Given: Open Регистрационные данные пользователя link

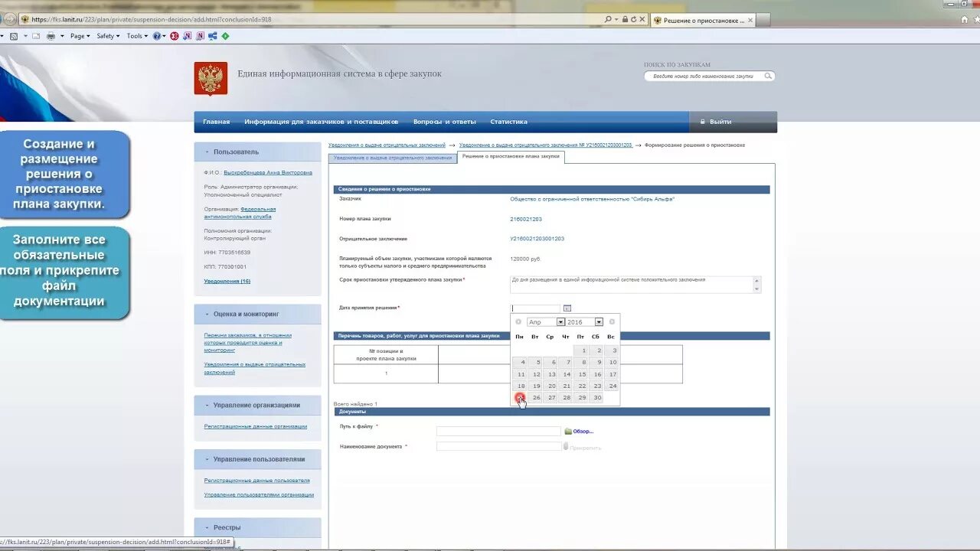Looking at the screenshot, I should [257, 481].
